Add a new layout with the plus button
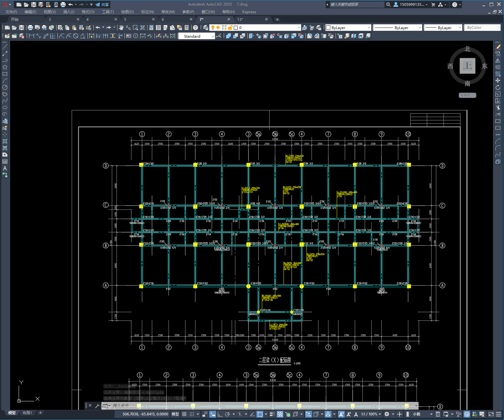The image size is (504, 420). coord(40,413)
